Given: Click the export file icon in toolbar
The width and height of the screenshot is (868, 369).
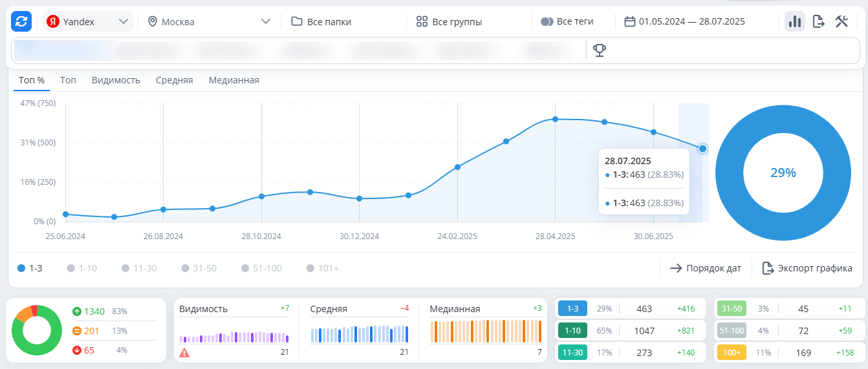Looking at the screenshot, I should pos(818,21).
